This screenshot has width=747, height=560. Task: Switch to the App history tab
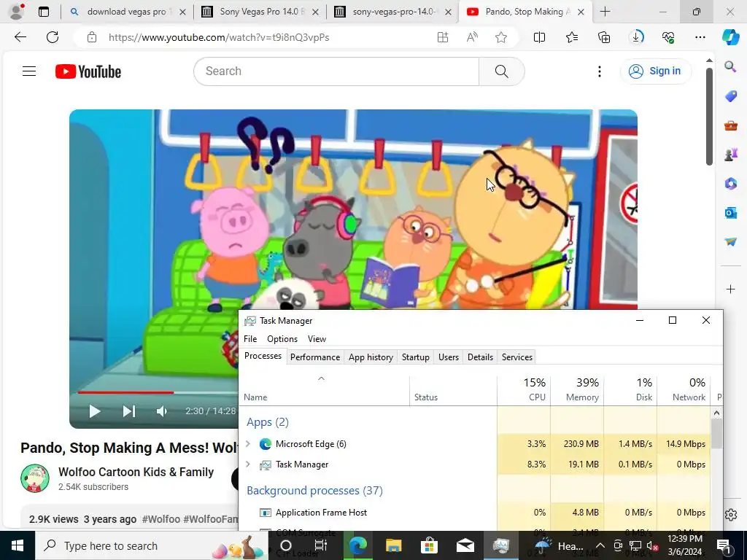[371, 357]
